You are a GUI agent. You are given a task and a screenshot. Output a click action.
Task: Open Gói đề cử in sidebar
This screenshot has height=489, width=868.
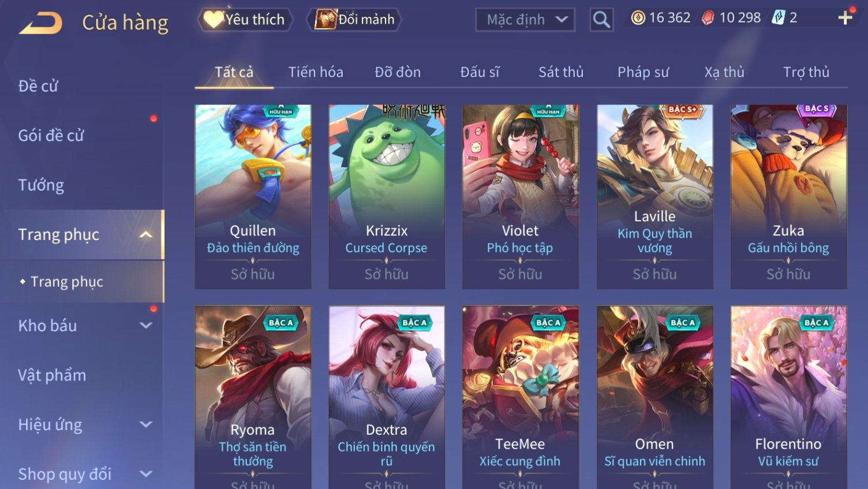(x=51, y=136)
